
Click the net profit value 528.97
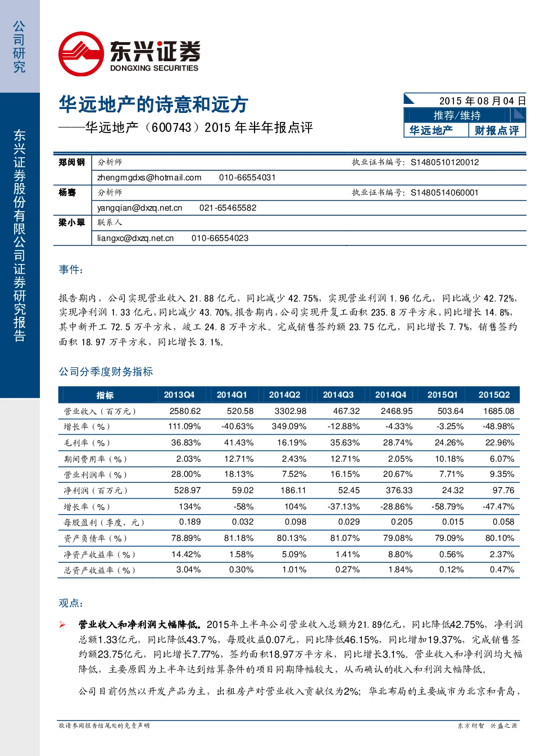click(187, 490)
